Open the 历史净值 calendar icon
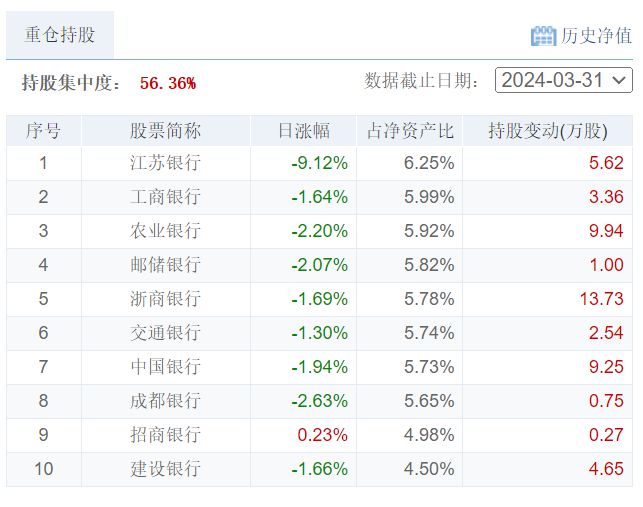Image resolution: width=643 pixels, height=507 pixels. tap(543, 36)
